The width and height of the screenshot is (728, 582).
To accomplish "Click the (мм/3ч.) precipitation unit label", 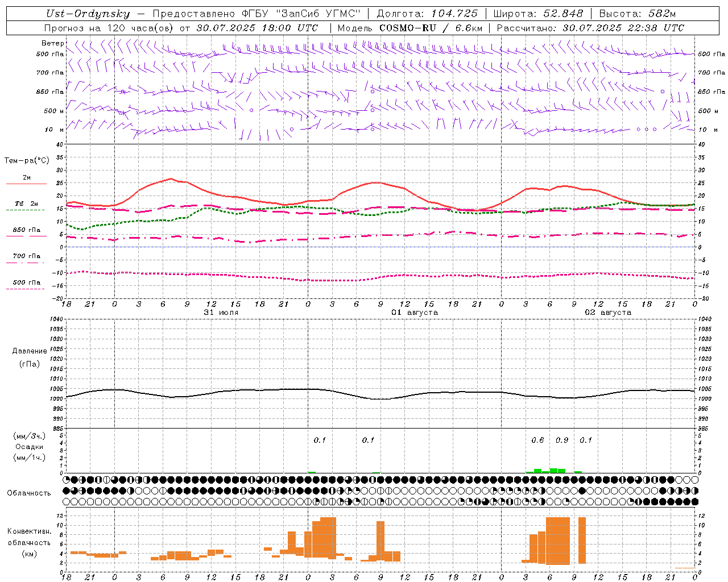I will pos(29,436).
